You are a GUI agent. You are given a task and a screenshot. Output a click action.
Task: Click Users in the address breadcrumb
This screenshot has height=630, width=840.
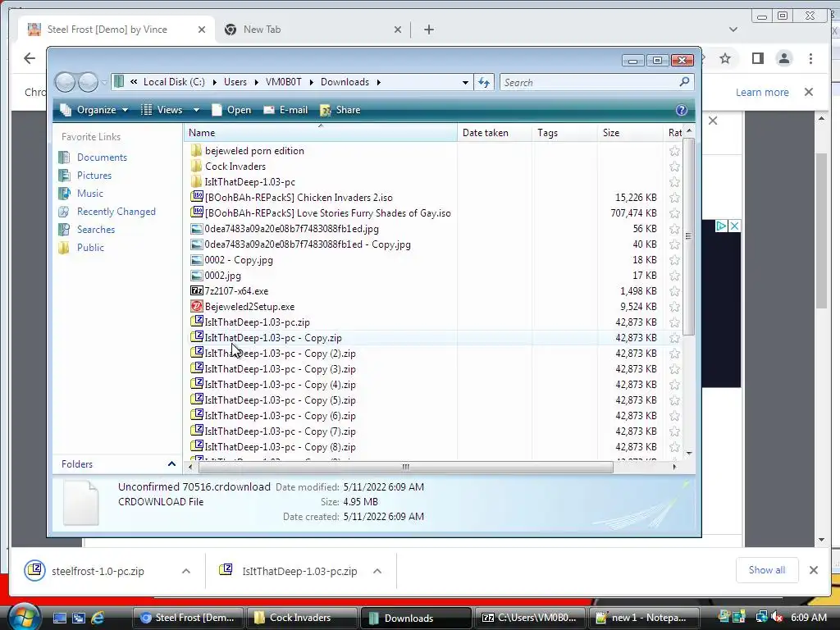click(235, 82)
